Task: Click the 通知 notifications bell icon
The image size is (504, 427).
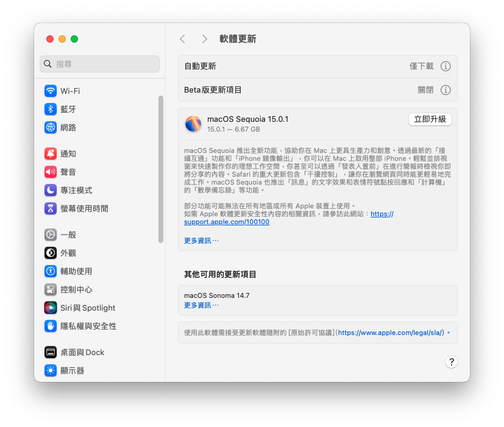Action: (x=51, y=154)
